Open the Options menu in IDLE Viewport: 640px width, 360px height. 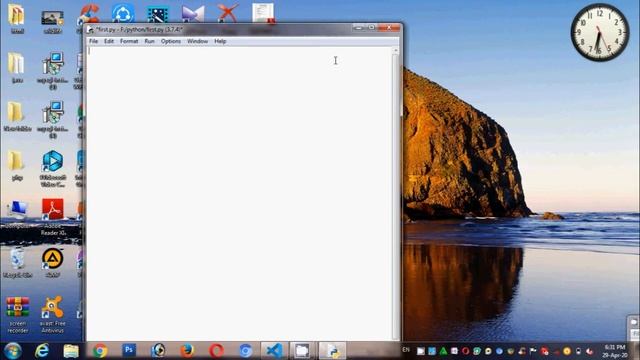point(171,41)
